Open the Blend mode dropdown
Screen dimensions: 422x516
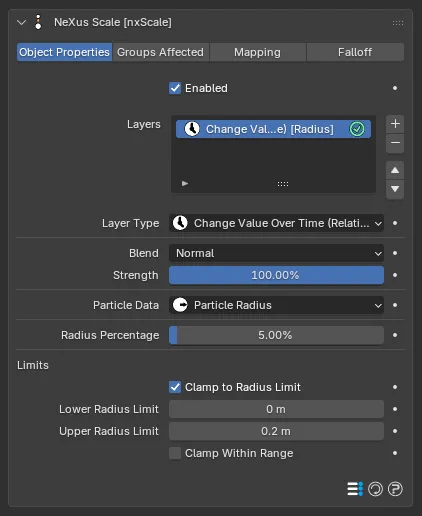(276, 253)
